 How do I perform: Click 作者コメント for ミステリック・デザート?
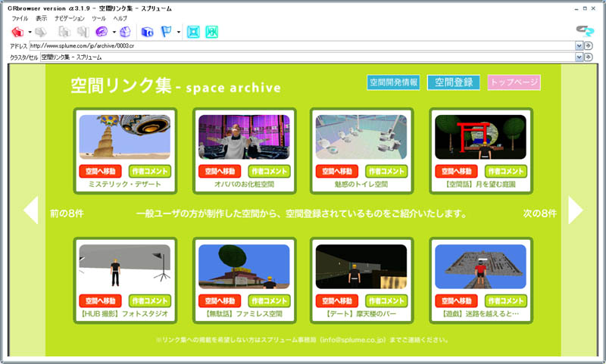[150, 171]
